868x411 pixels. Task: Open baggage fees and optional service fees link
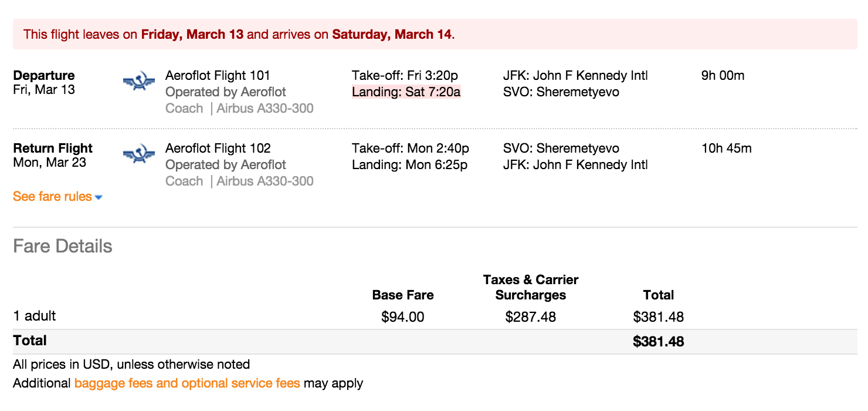pyautogui.click(x=187, y=383)
